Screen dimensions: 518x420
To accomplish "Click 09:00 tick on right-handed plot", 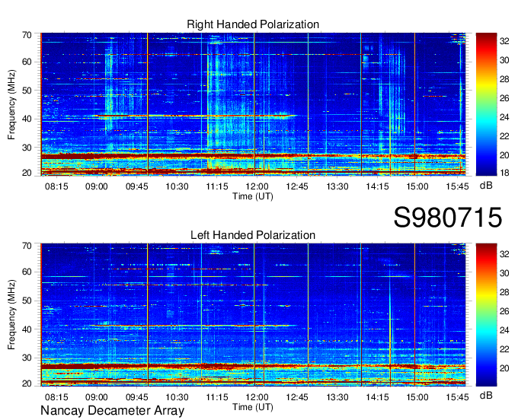I will click(x=97, y=186).
